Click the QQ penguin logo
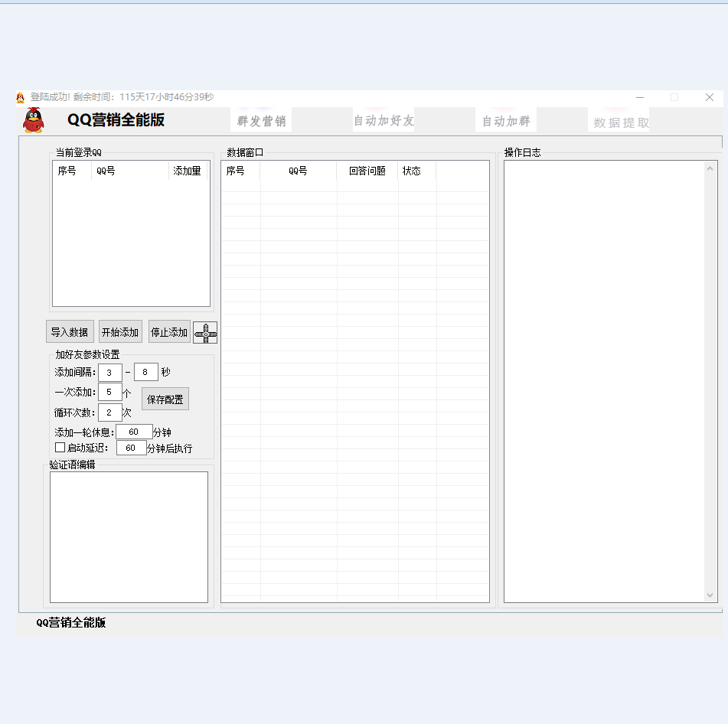The width and height of the screenshot is (728, 727). (x=33, y=120)
